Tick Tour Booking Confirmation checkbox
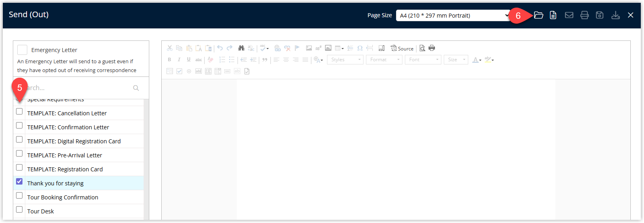644x223 pixels. click(19, 195)
